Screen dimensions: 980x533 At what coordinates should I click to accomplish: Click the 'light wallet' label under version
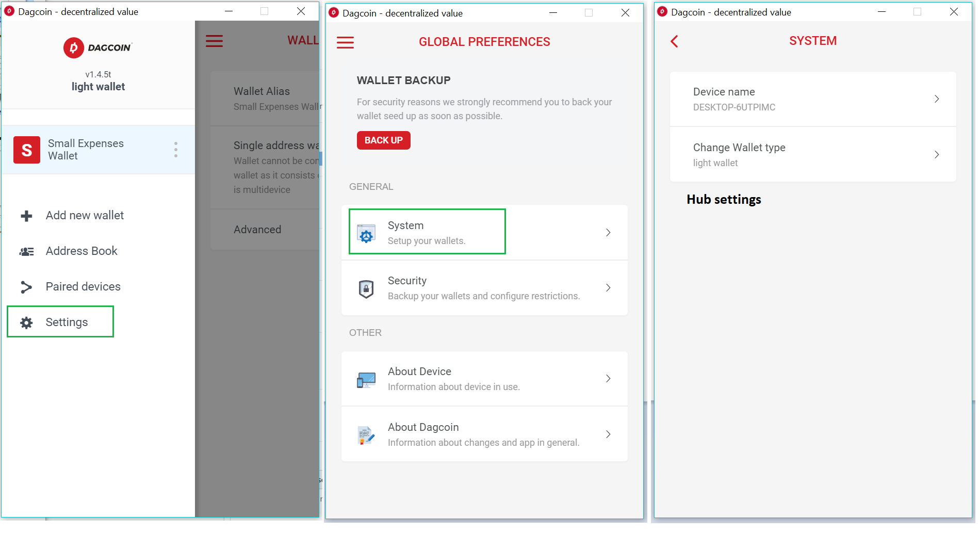[98, 87]
